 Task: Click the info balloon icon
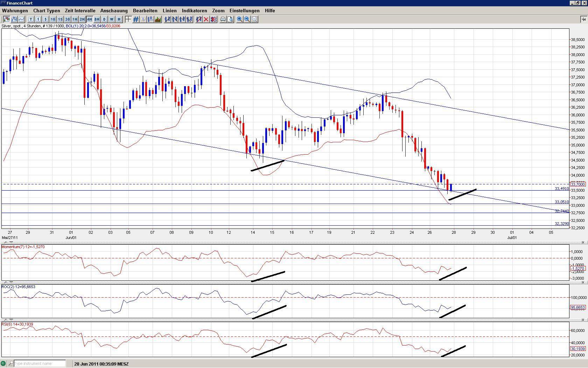143,19
